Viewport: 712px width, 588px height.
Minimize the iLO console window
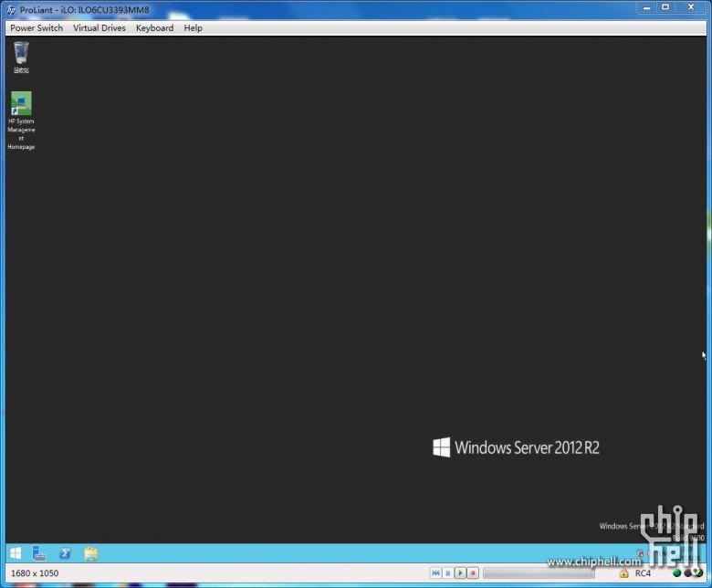pyautogui.click(x=646, y=7)
